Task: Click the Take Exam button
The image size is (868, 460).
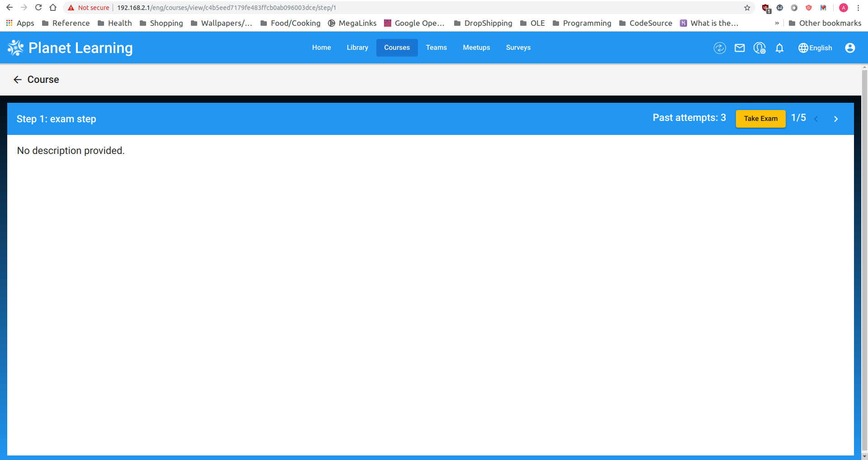Action: 761,119
